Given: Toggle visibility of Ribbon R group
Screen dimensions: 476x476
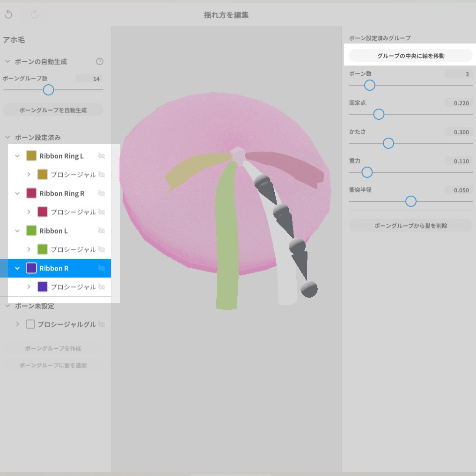Looking at the screenshot, I should point(101,268).
